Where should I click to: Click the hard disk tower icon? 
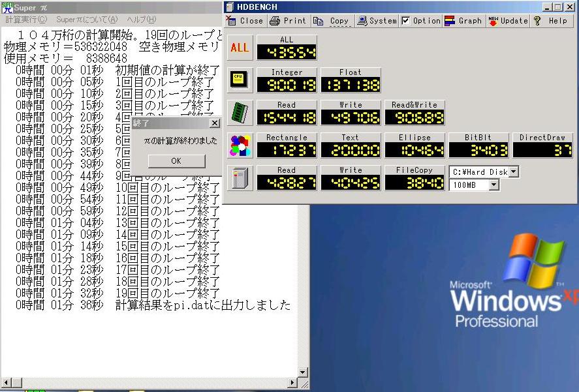click(x=240, y=178)
